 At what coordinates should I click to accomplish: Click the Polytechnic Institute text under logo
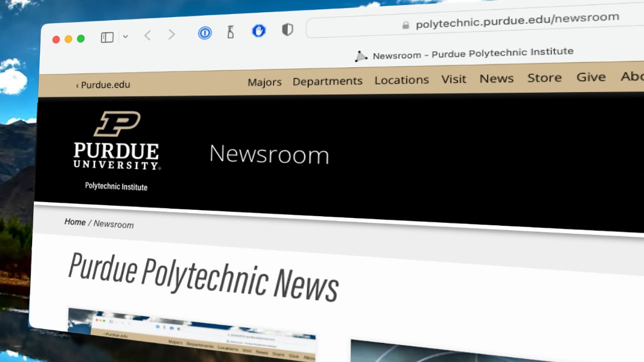(116, 186)
